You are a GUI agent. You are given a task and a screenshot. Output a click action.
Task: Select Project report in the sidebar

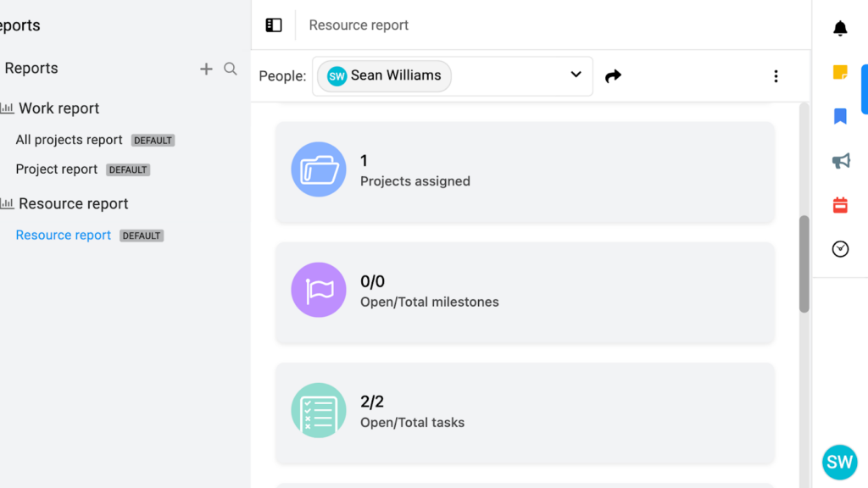coord(56,169)
